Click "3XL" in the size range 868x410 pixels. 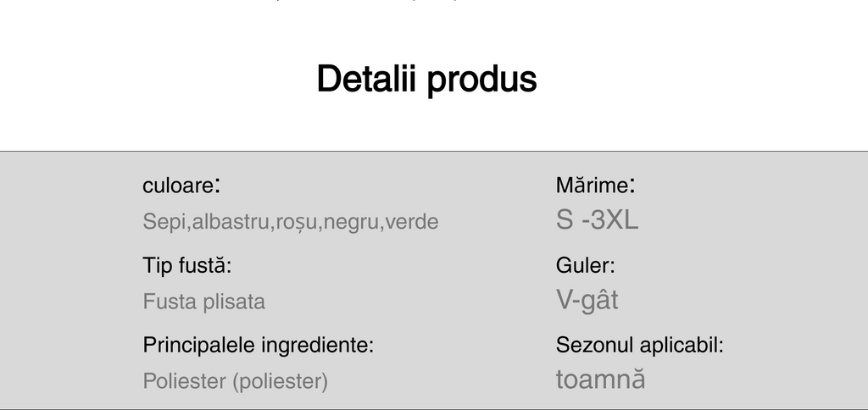(x=615, y=220)
